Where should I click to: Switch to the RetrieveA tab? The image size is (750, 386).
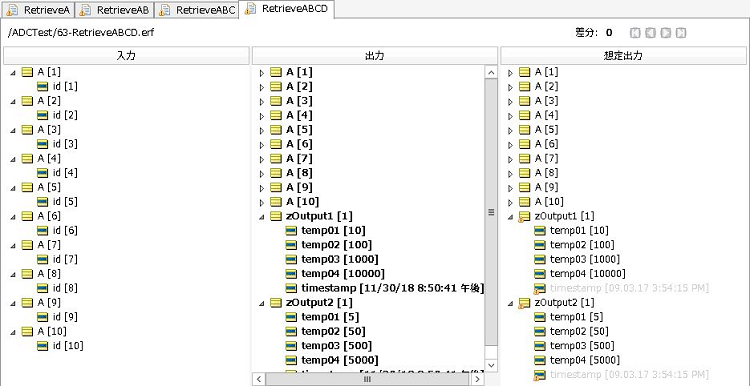pos(38,10)
